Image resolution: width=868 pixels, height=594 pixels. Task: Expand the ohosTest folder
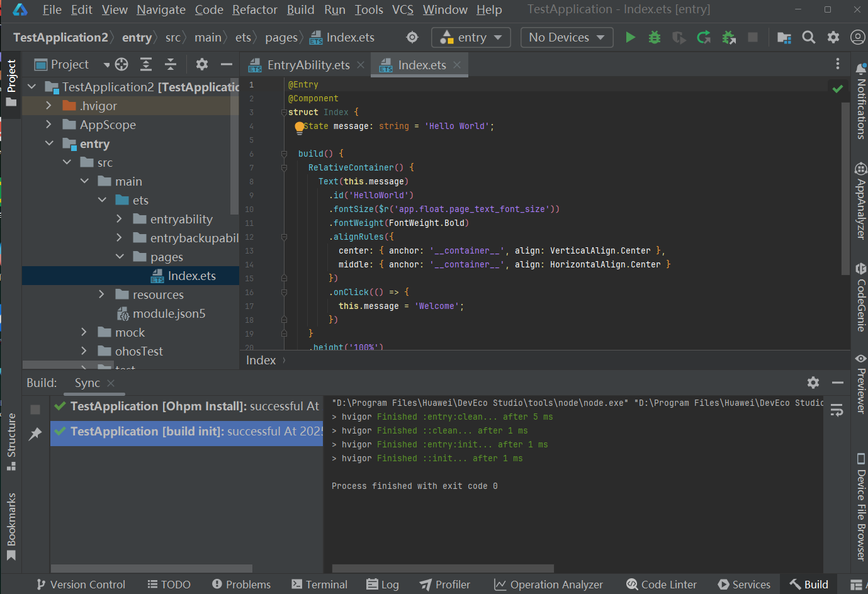84,351
